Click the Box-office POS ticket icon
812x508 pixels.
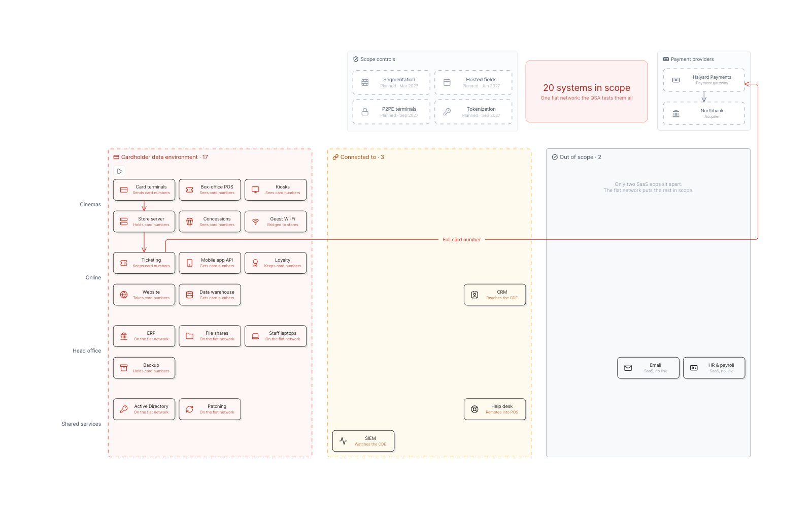(190, 190)
